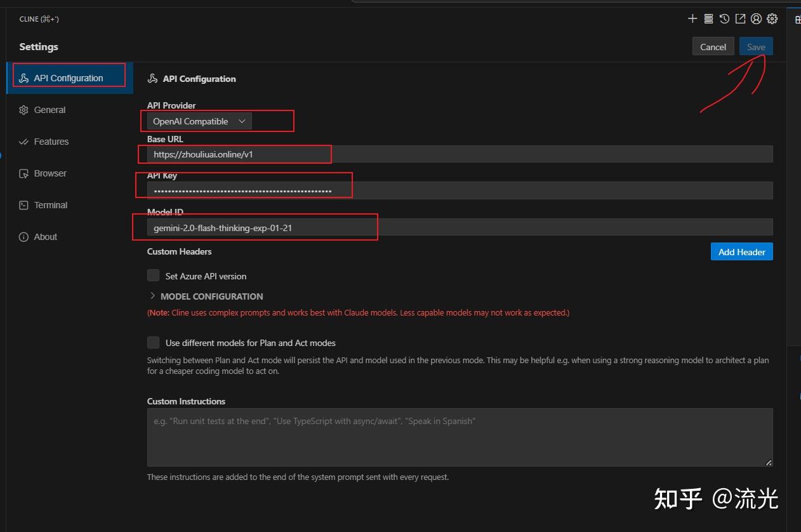The height and width of the screenshot is (532, 801).
Task: Click into the Model ID field
Action: (x=460, y=228)
